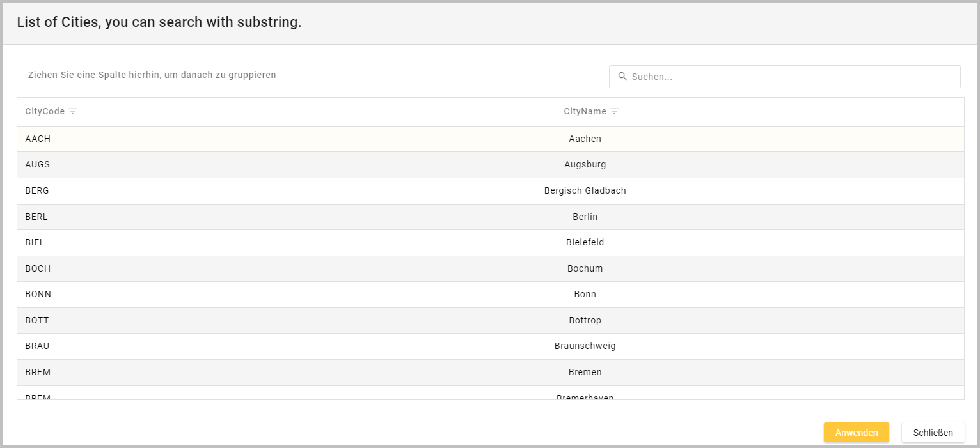Open the CityName column filter icon
The image size is (980, 448).
[614, 111]
